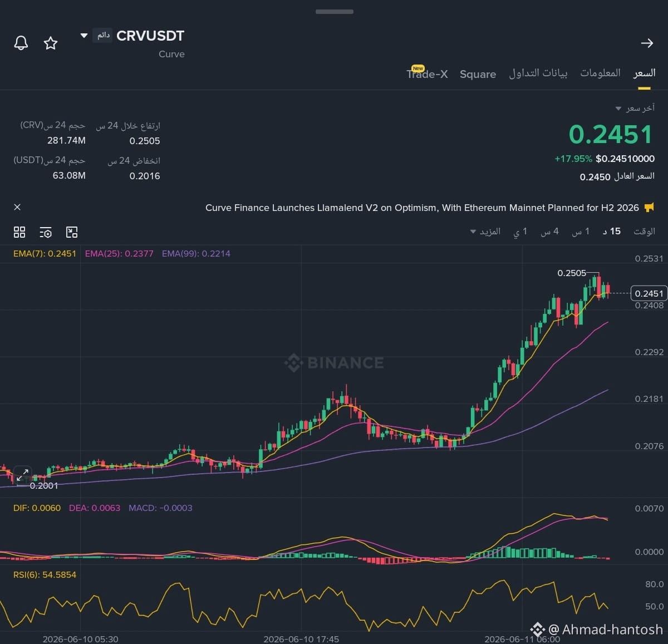Tap the +17.95% change value
This screenshot has width=668, height=644.
coord(573,159)
